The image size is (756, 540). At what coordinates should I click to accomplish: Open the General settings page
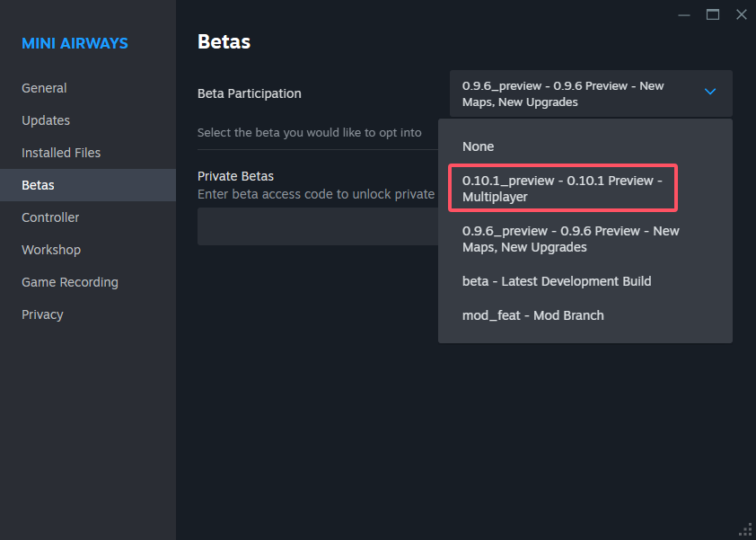click(x=44, y=88)
